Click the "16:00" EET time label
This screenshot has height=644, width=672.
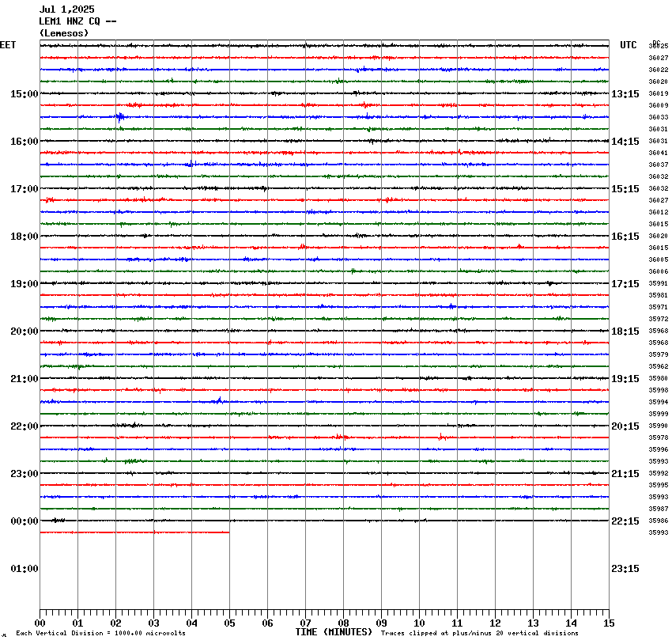(25, 142)
